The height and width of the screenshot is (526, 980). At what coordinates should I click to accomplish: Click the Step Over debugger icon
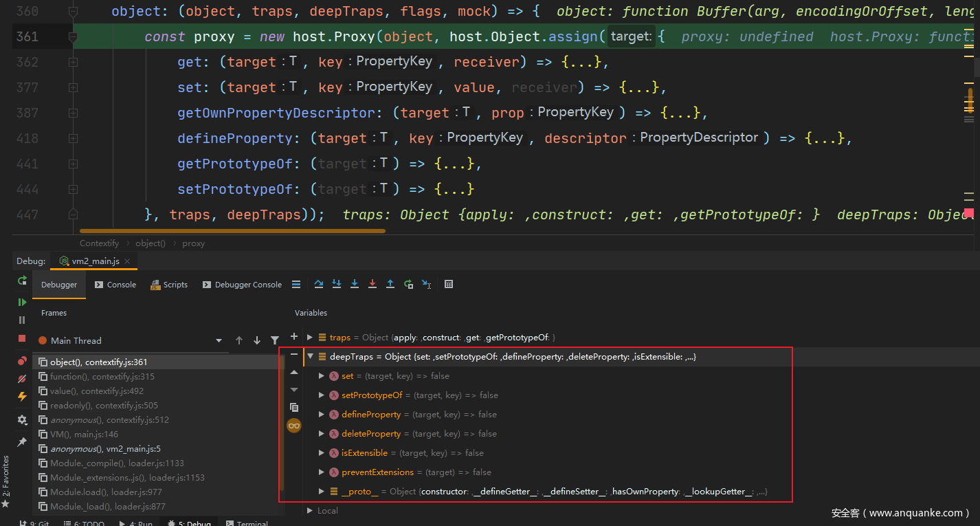point(319,284)
